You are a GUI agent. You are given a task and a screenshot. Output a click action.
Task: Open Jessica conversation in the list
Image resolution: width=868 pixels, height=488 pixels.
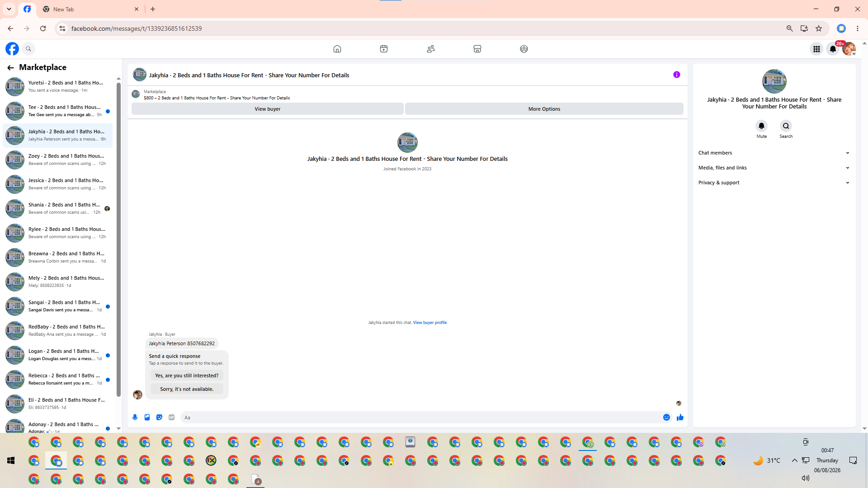point(58,184)
